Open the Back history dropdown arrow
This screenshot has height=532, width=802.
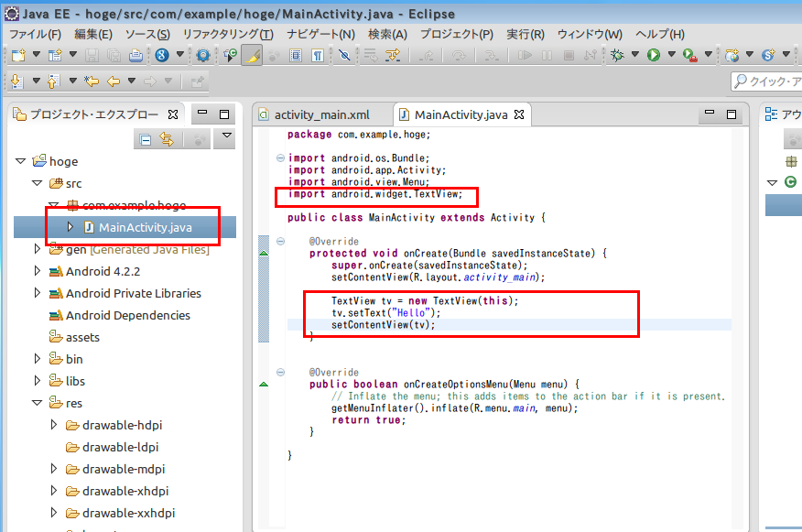pos(132,81)
